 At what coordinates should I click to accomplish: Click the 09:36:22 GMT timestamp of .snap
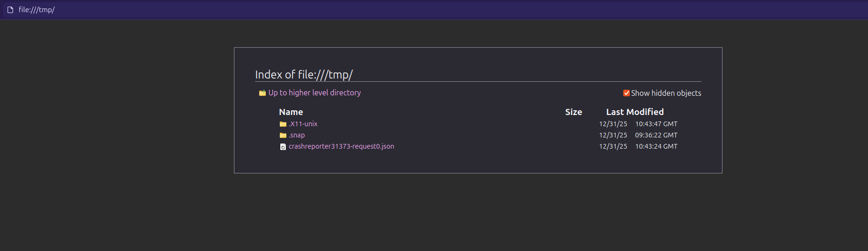click(656, 135)
